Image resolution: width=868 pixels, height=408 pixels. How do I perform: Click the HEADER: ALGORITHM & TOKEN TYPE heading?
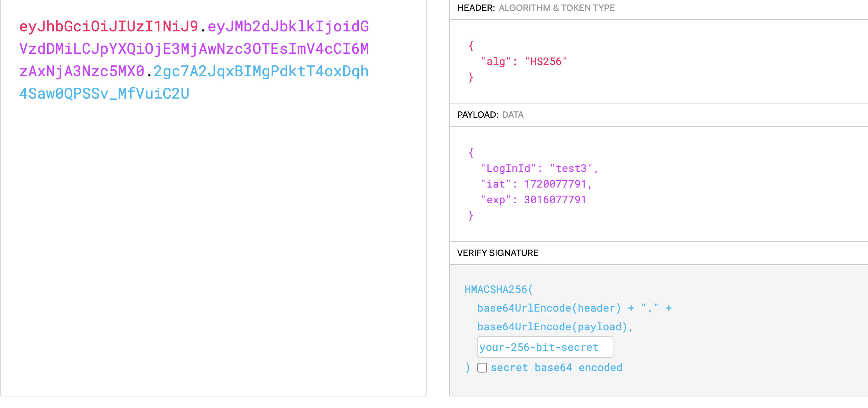coord(535,8)
